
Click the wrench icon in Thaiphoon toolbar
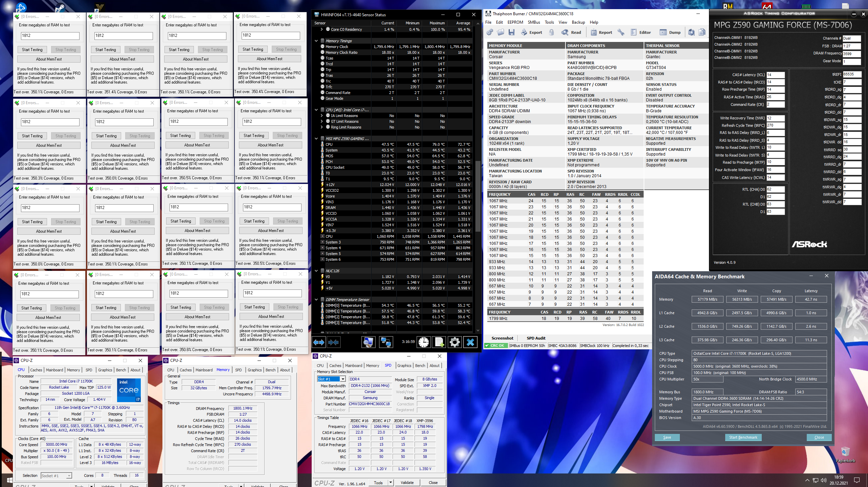621,32
